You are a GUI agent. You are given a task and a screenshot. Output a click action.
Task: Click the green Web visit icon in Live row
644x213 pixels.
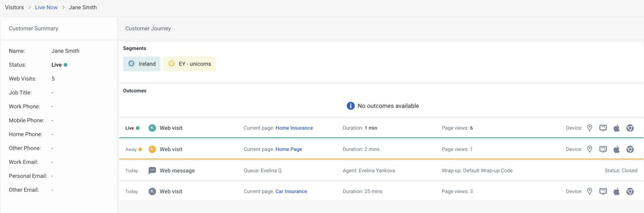click(x=152, y=128)
